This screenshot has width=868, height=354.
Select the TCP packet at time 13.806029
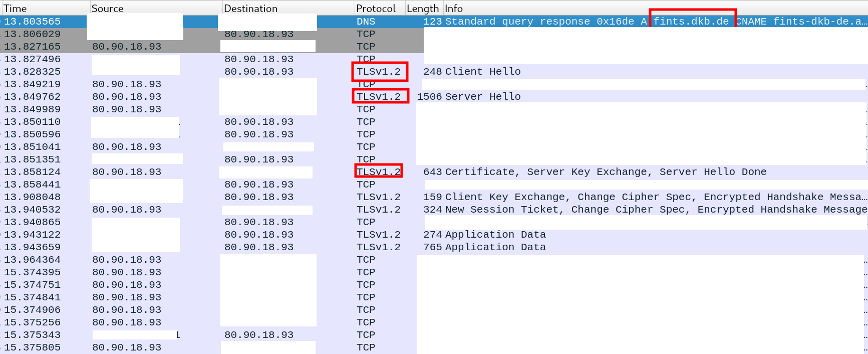(33, 34)
